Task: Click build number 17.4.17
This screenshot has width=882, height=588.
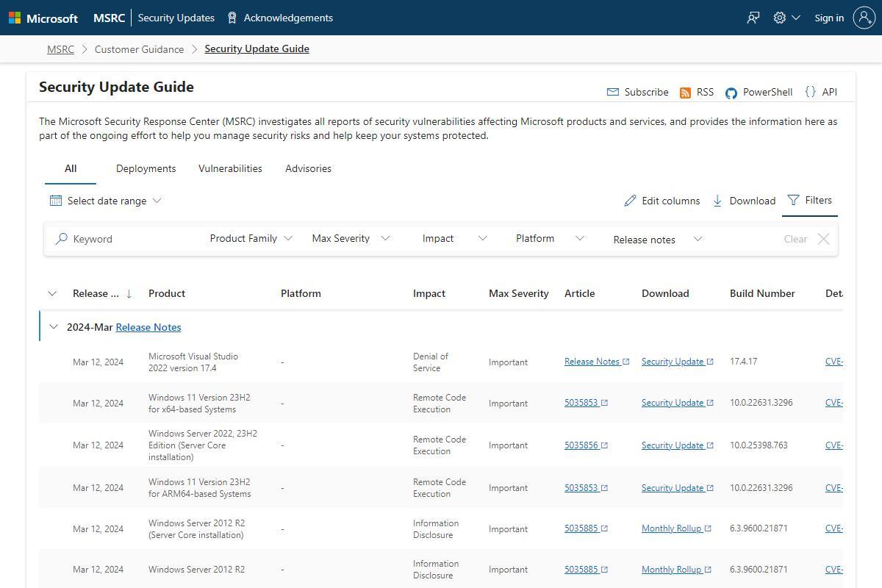Action: pyautogui.click(x=744, y=362)
